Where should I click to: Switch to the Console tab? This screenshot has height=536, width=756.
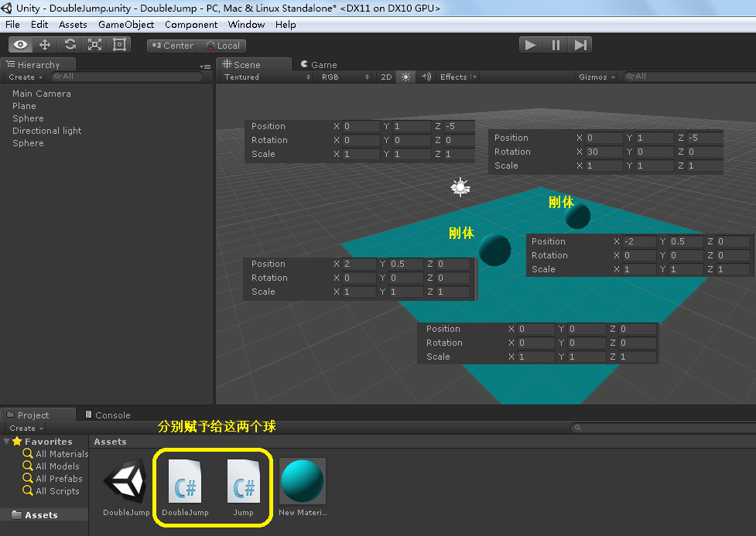tap(108, 415)
